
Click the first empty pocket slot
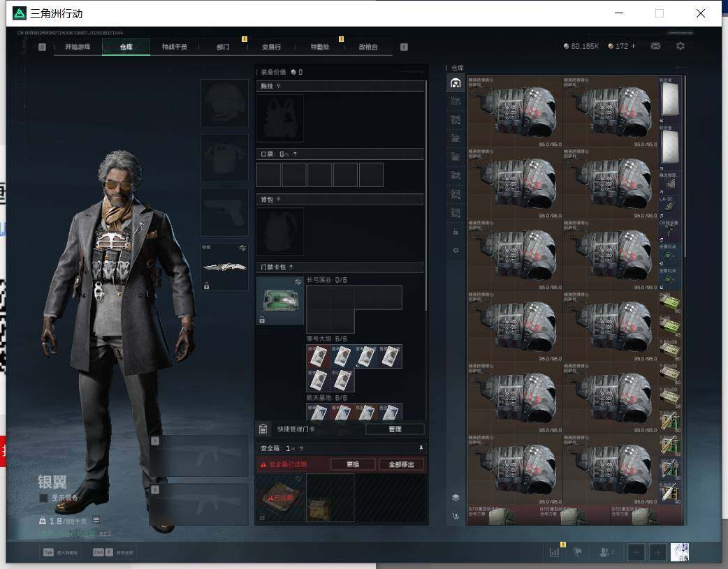[x=269, y=175]
